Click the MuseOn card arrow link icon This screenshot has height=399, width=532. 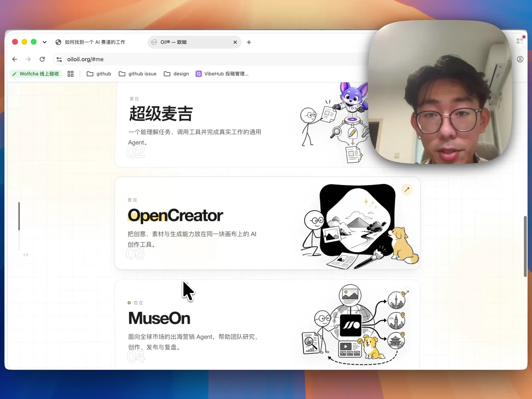pos(407,293)
